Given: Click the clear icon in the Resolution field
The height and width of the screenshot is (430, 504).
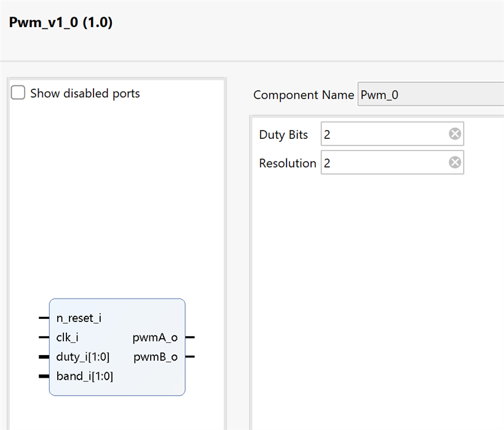Looking at the screenshot, I should [454, 163].
